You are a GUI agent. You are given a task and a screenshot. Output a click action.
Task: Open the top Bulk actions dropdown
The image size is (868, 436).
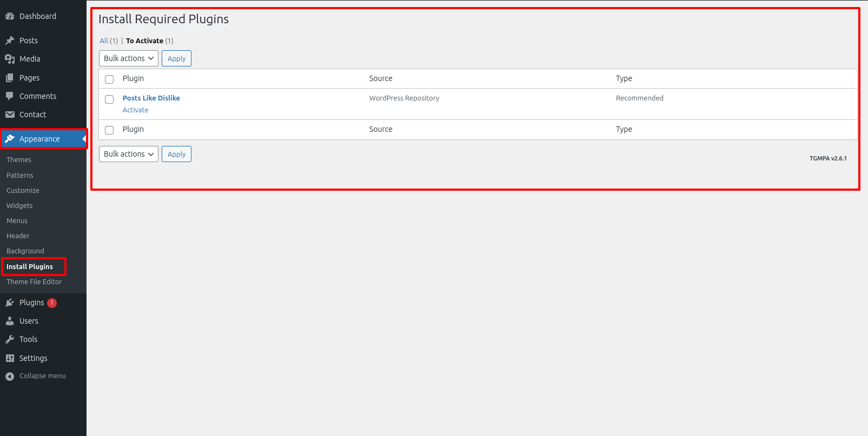click(x=129, y=58)
